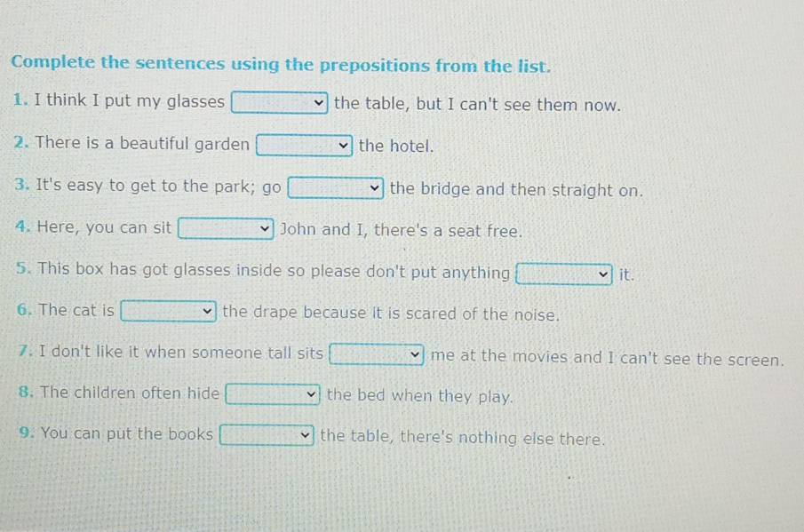The image size is (804, 532).
Task: Expand the dropdown after "put the books"
Action: pyautogui.click(x=267, y=436)
